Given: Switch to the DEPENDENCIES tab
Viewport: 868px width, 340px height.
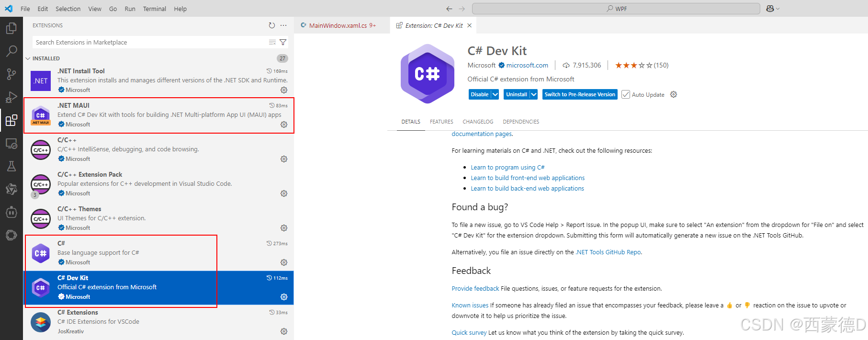Looking at the screenshot, I should pos(521,122).
